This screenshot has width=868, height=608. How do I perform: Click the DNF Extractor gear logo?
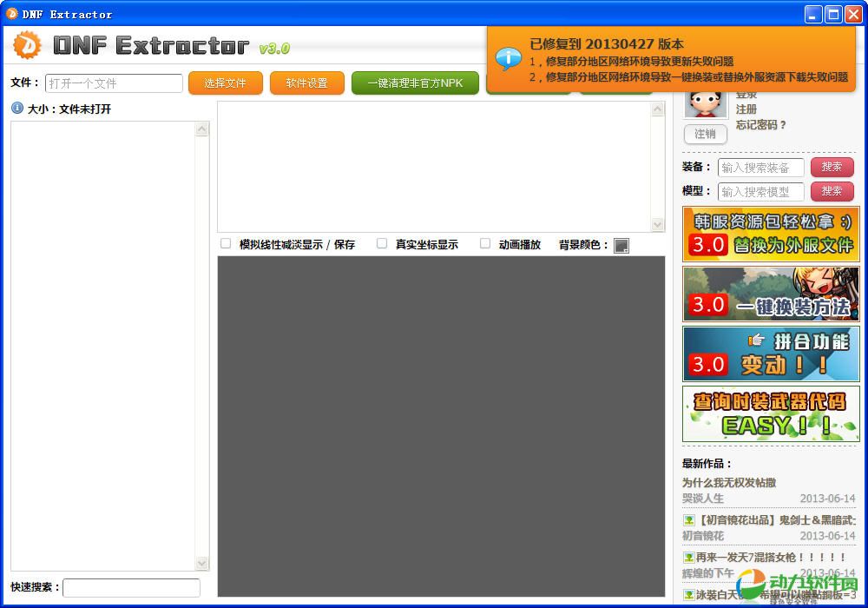coord(28,44)
